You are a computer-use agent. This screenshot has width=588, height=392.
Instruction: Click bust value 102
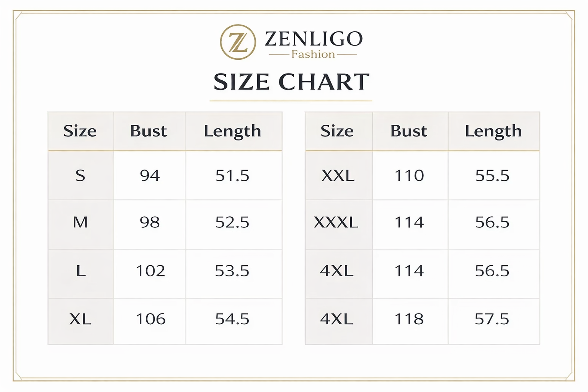point(150,271)
